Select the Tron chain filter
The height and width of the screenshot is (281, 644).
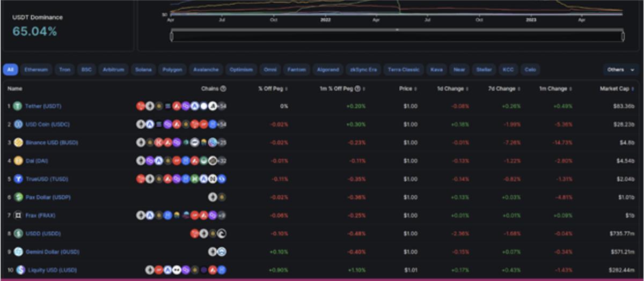[64, 70]
